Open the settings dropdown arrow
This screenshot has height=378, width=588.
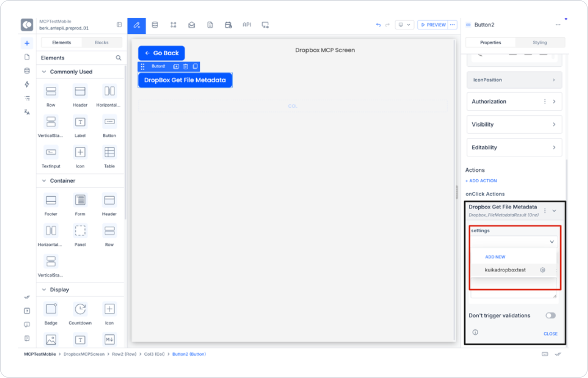[x=552, y=242]
